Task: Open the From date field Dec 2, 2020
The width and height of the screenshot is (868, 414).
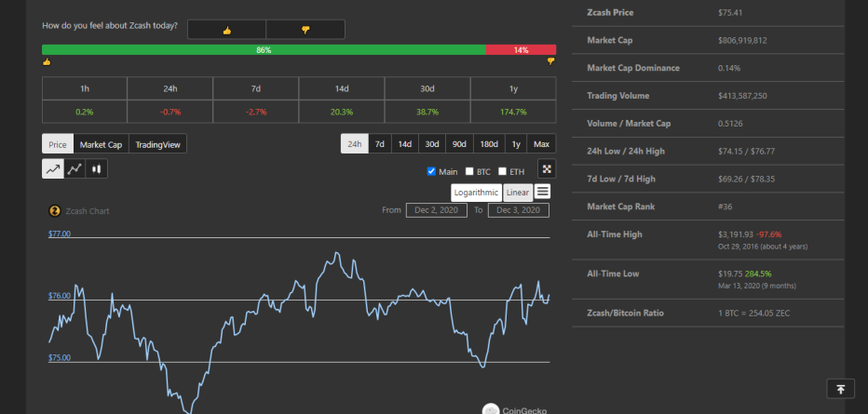Action: tap(436, 210)
